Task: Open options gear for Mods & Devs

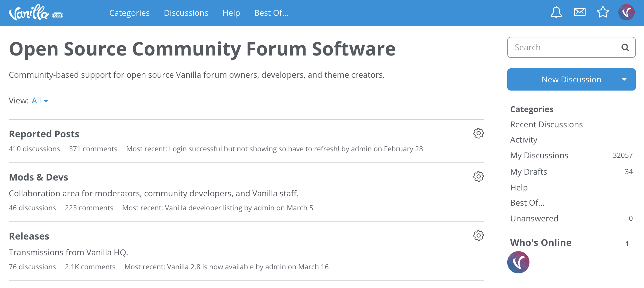Action: [x=478, y=176]
